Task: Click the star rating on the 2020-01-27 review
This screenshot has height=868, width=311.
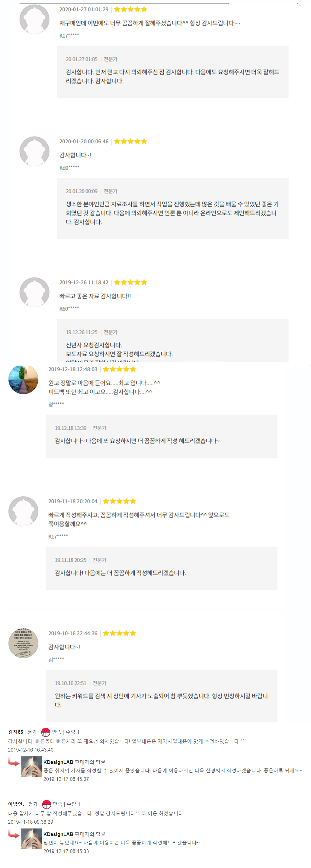Action: (x=130, y=9)
